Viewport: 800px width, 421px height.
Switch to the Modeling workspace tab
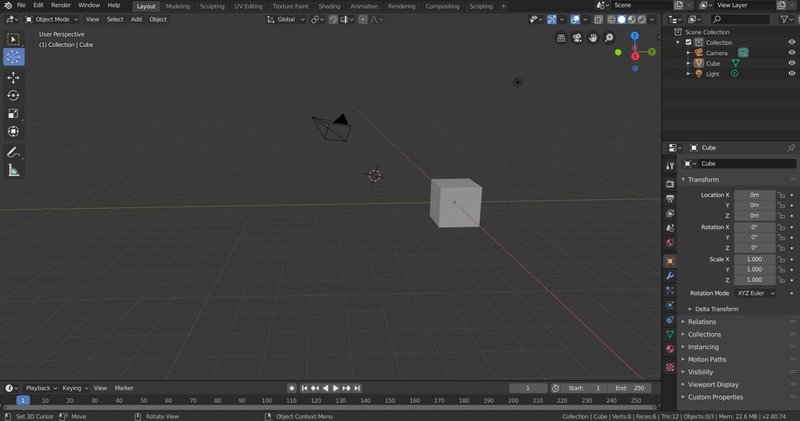(178, 6)
